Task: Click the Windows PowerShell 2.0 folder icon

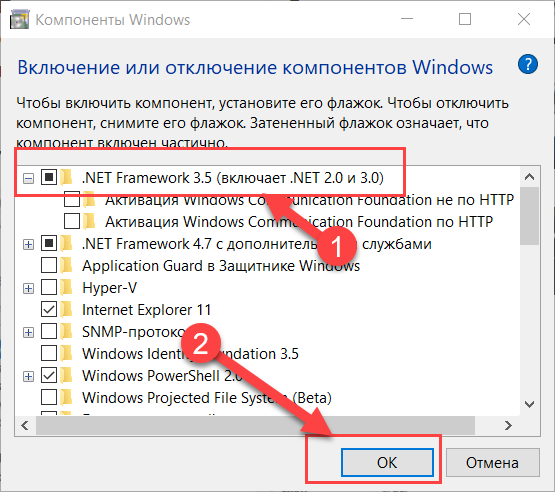Action: point(66,376)
